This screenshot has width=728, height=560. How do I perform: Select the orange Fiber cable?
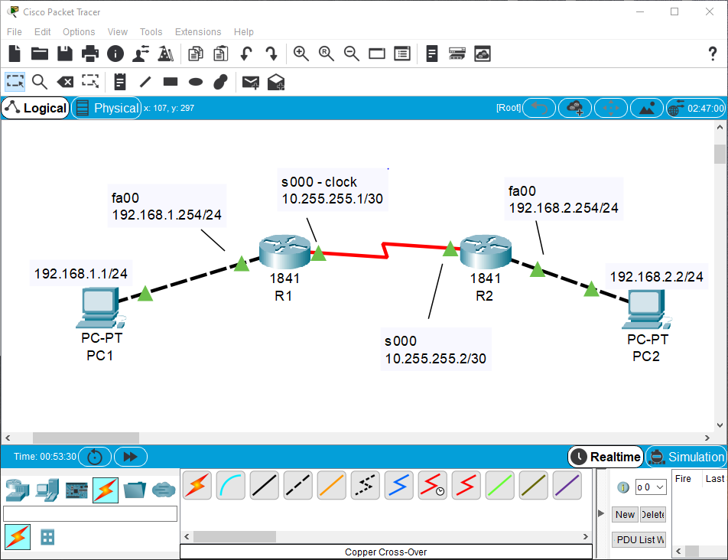[x=331, y=486]
